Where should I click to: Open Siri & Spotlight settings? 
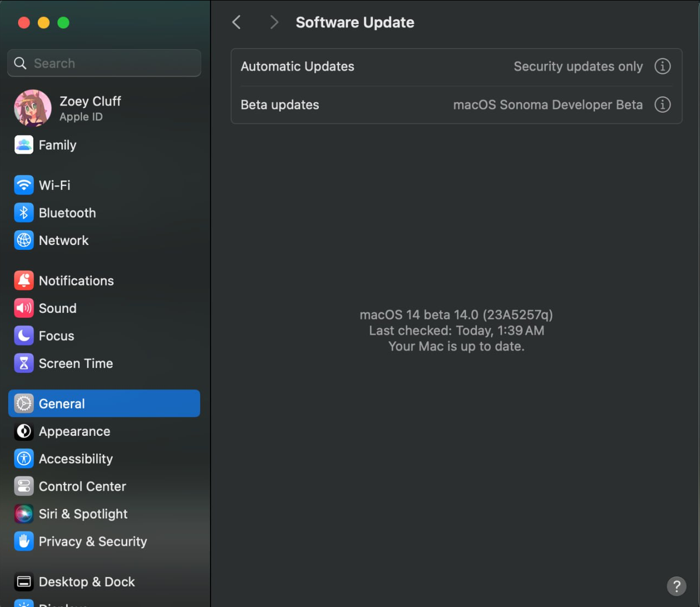pos(83,514)
